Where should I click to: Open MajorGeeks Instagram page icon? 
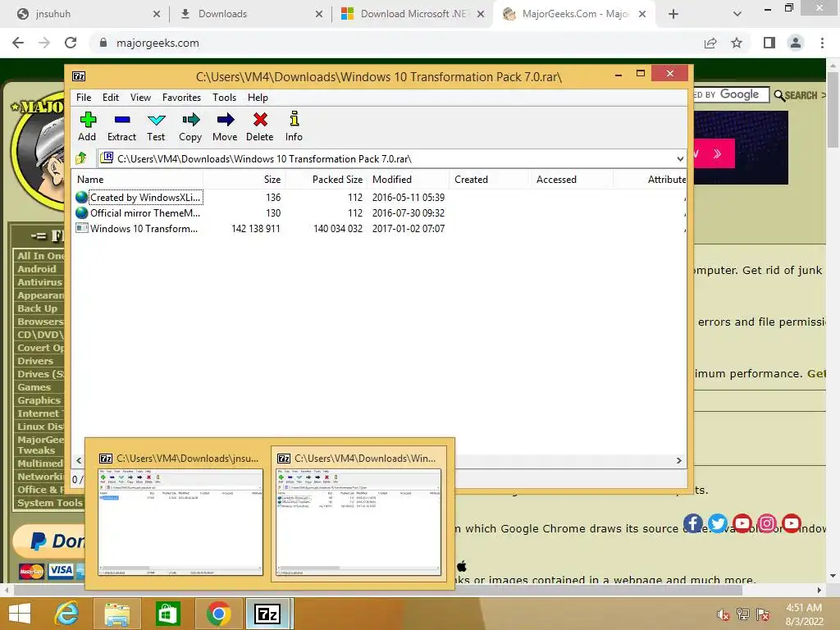pyautogui.click(x=767, y=523)
